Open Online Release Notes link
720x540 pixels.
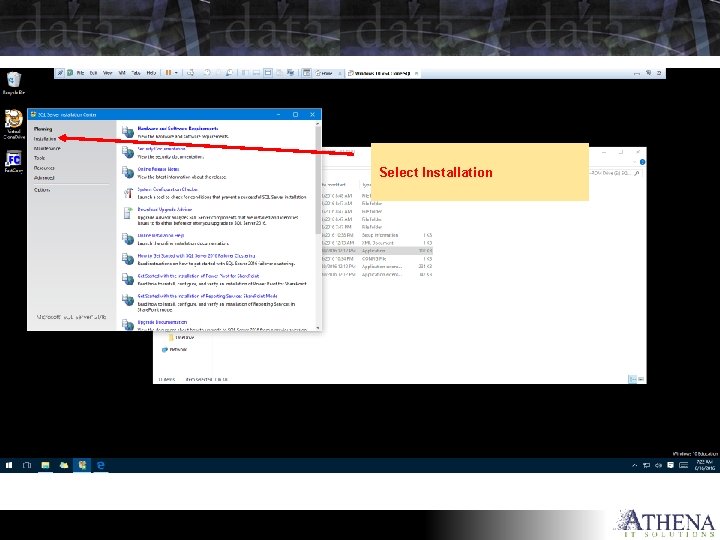point(158,169)
